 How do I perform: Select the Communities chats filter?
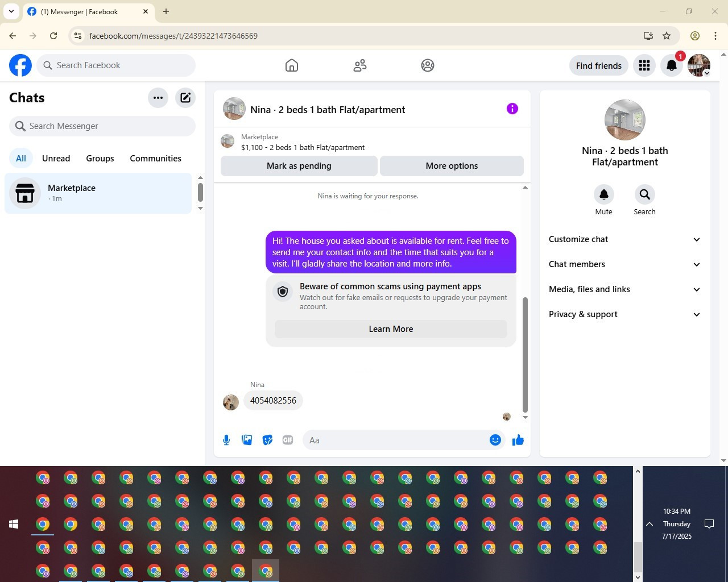tap(155, 159)
